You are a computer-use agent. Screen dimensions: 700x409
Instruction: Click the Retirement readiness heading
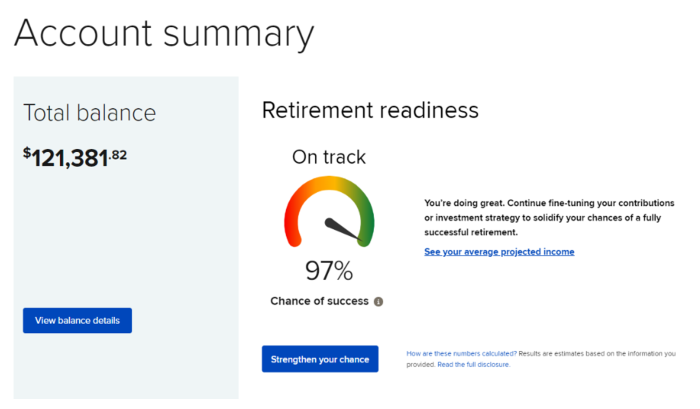370,110
